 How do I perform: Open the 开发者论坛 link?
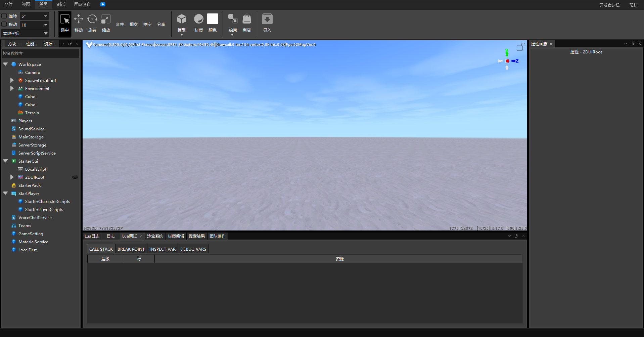tap(609, 5)
